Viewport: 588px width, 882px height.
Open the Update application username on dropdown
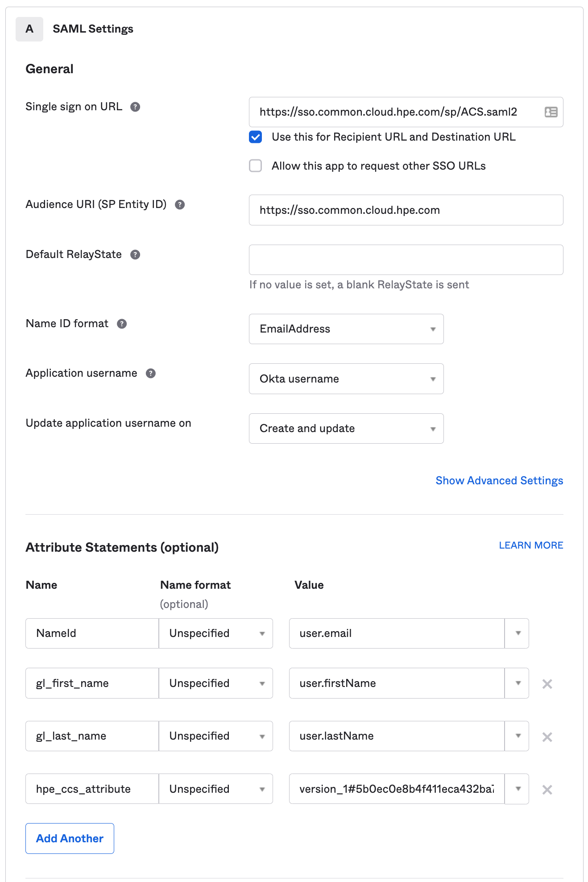[x=432, y=428]
